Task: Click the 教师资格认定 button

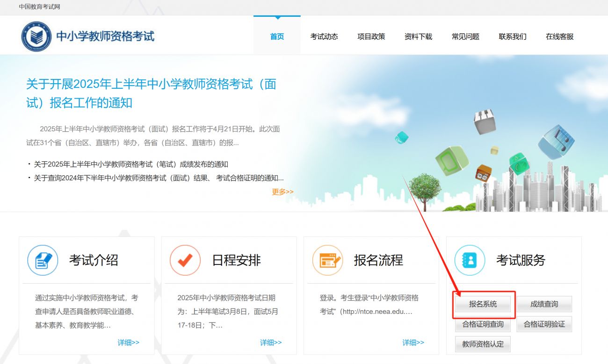Action: [x=483, y=344]
